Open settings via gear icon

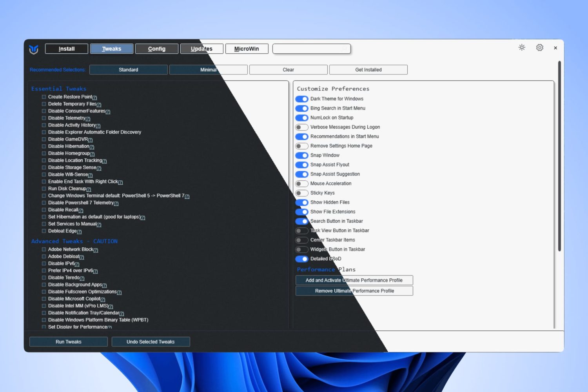click(540, 47)
